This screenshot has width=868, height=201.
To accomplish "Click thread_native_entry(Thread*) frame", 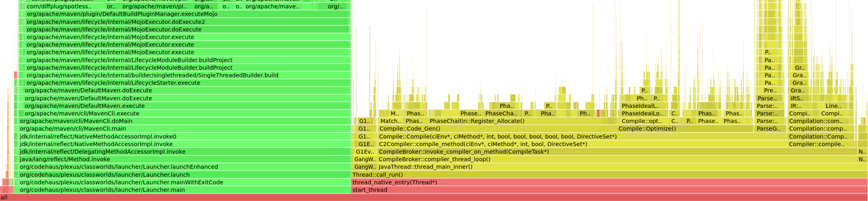I will (609, 182).
